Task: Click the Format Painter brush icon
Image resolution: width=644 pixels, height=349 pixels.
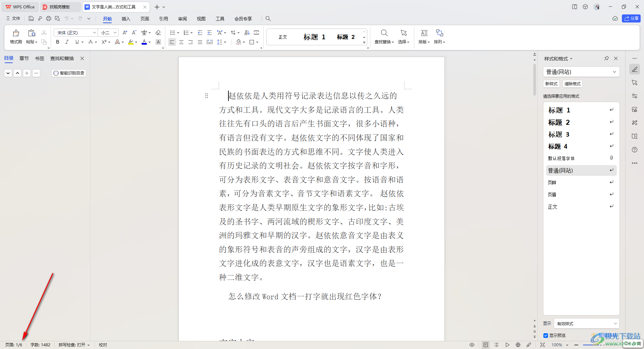Action: pos(16,33)
